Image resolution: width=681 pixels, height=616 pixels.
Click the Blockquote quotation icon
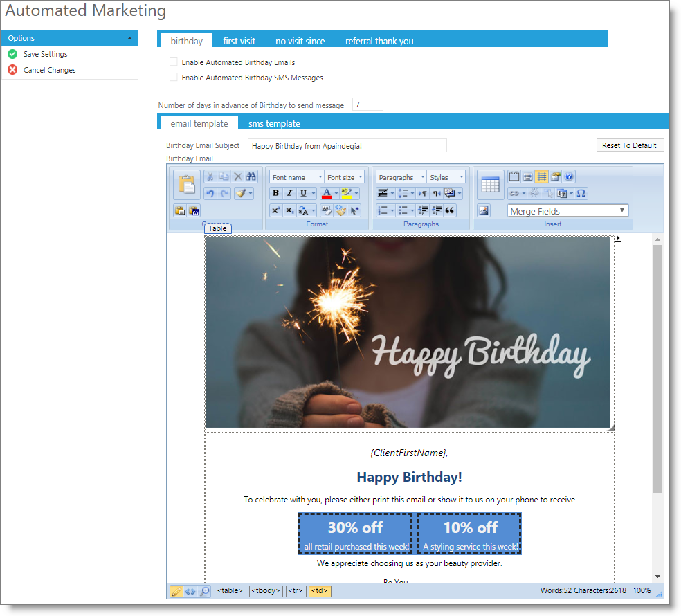point(450,210)
